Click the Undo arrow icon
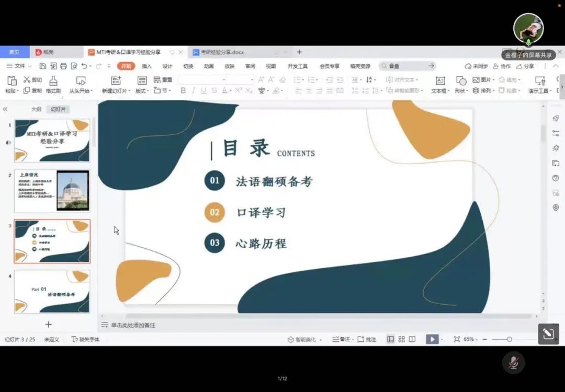This screenshot has height=392, width=565. click(x=84, y=66)
